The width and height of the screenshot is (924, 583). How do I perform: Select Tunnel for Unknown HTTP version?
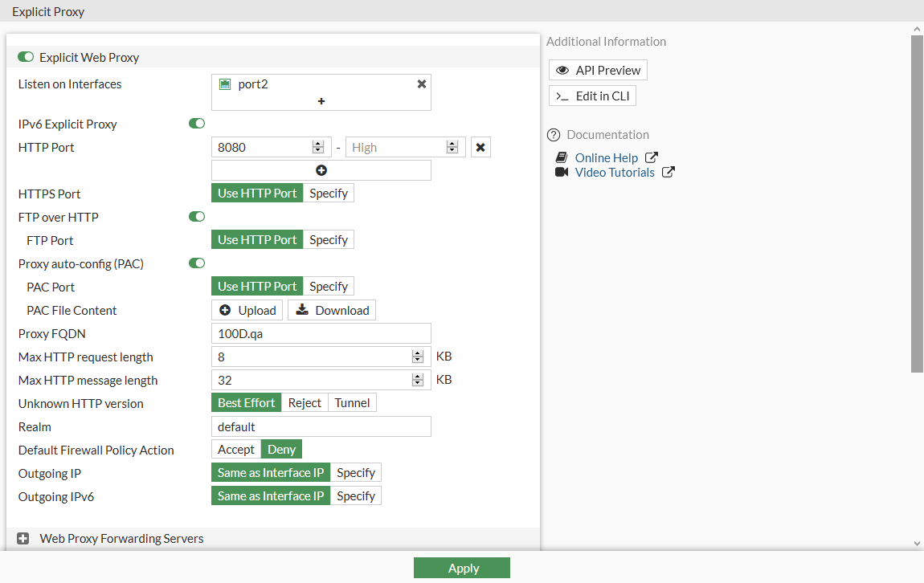click(x=352, y=402)
